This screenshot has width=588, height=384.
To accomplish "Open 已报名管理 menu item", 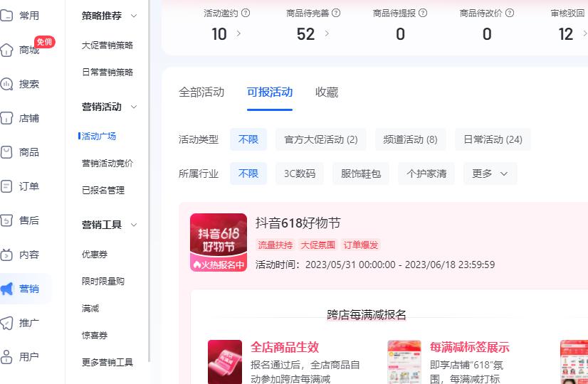I will [x=103, y=190].
